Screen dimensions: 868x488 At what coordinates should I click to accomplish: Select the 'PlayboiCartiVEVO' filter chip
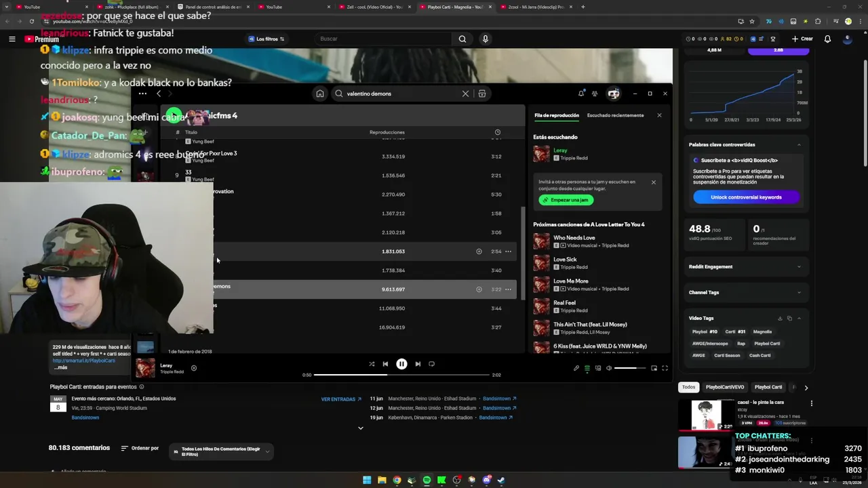725,387
